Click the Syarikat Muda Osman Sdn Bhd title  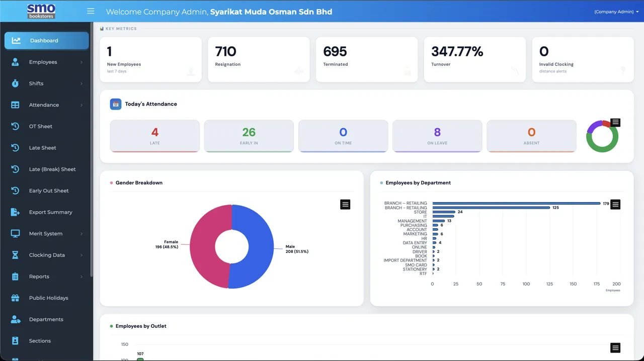click(271, 12)
